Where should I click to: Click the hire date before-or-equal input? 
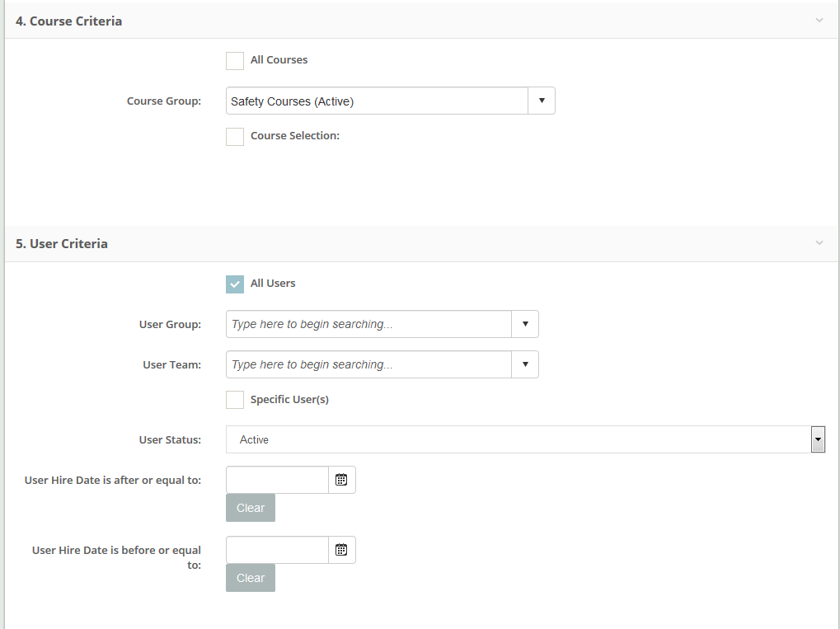tap(277, 550)
